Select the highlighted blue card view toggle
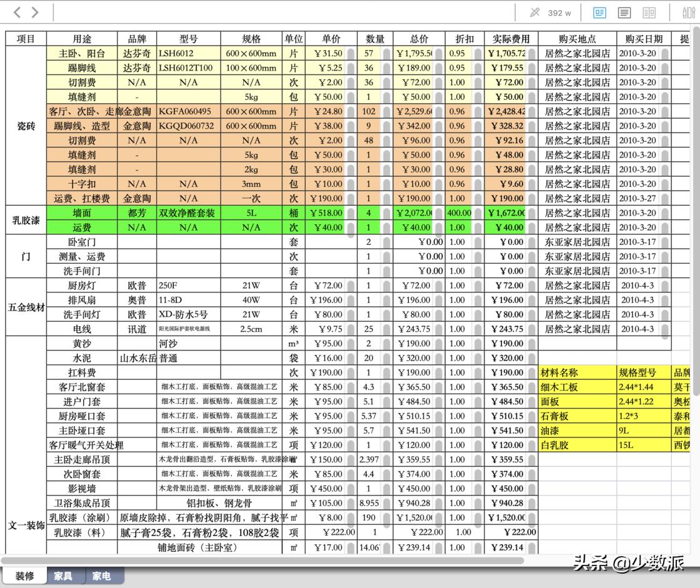This screenshot has width=700, height=588. (x=600, y=12)
